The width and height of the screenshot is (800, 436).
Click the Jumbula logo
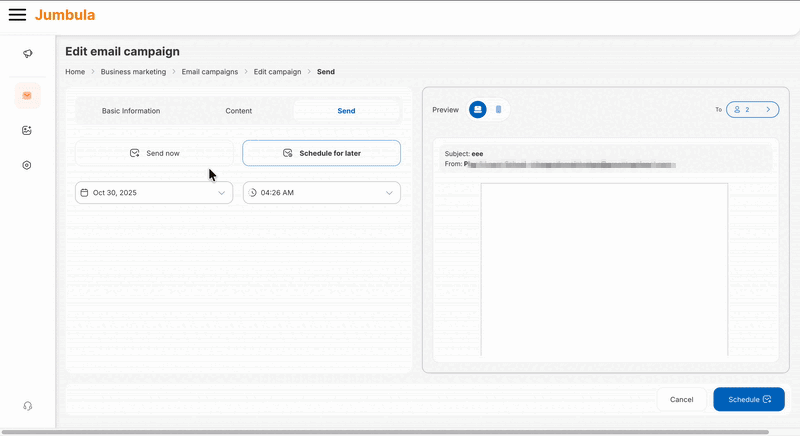[65, 15]
